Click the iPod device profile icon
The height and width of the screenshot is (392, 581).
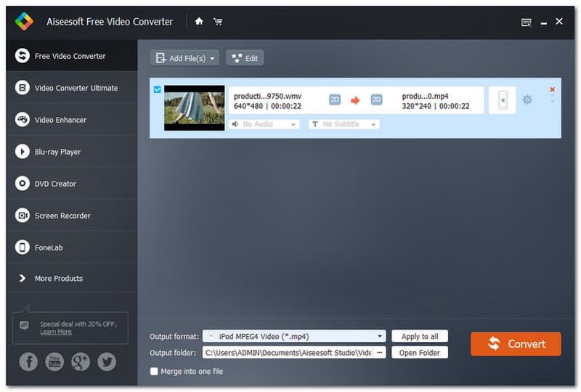[503, 101]
